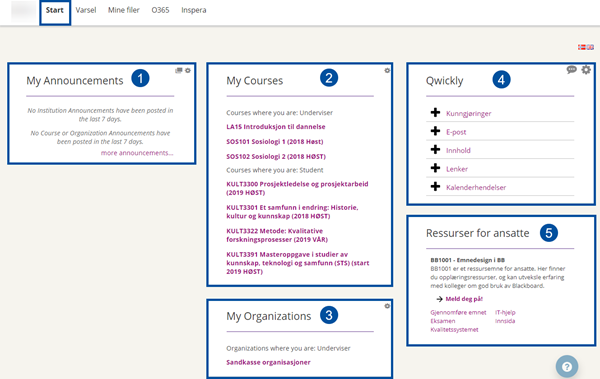Open the Eksamen link
The height and width of the screenshot is (379, 600).
point(443,321)
